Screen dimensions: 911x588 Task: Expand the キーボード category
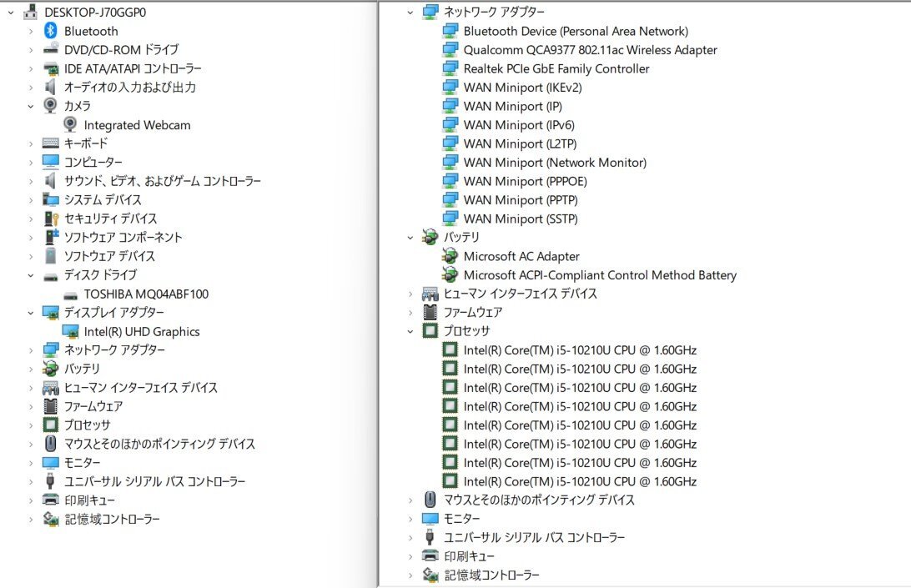pyautogui.click(x=31, y=143)
